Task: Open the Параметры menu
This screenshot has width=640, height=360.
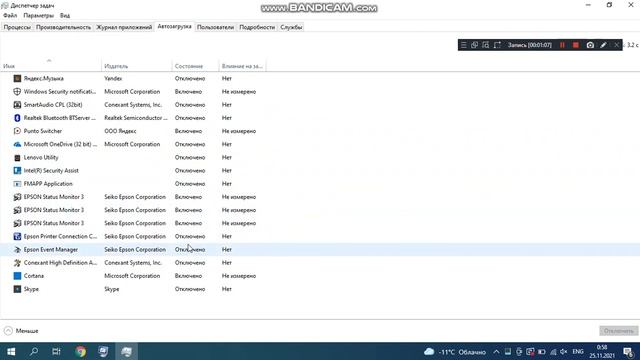Action: pos(39,16)
